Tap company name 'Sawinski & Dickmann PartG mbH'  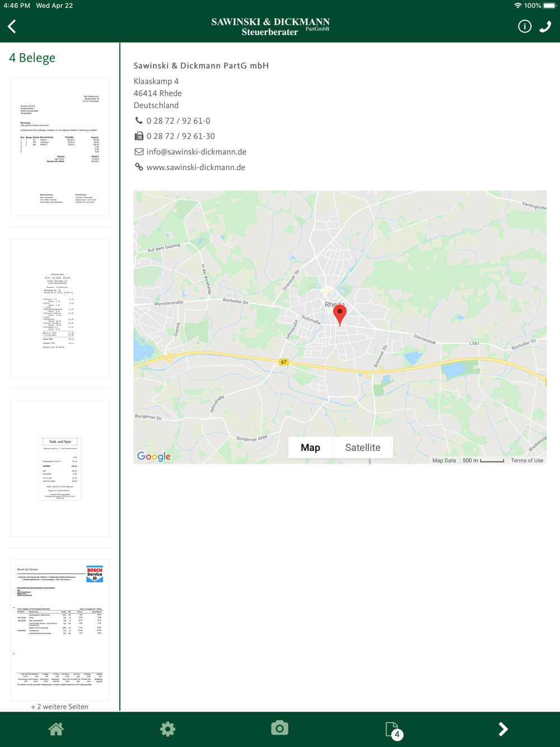tap(201, 66)
